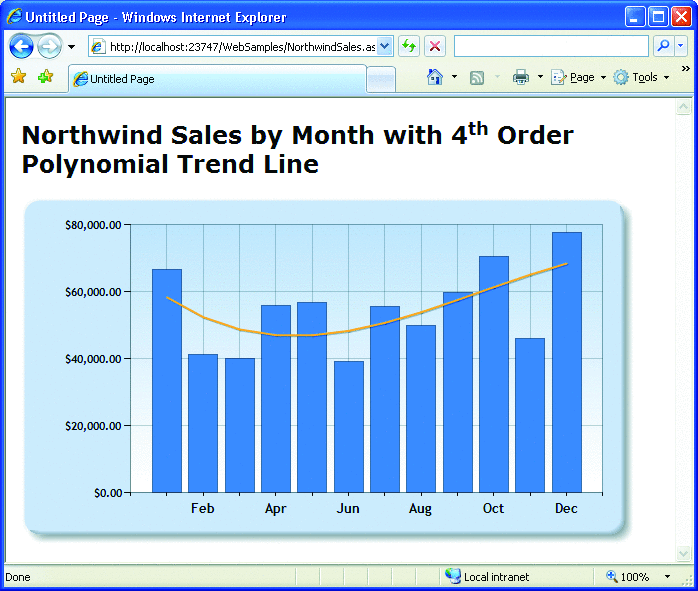The height and width of the screenshot is (591, 698).
Task: Click the $40,000.00 axis label
Action: (93, 359)
